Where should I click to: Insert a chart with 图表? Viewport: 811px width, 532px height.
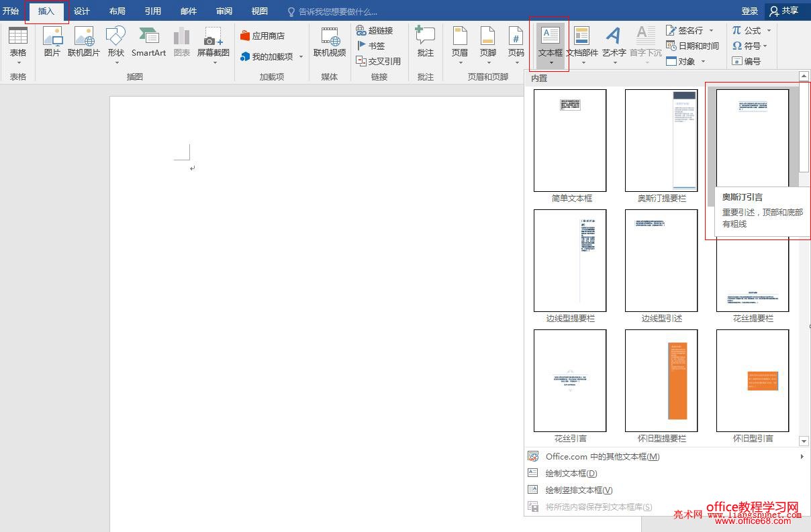pos(181,42)
